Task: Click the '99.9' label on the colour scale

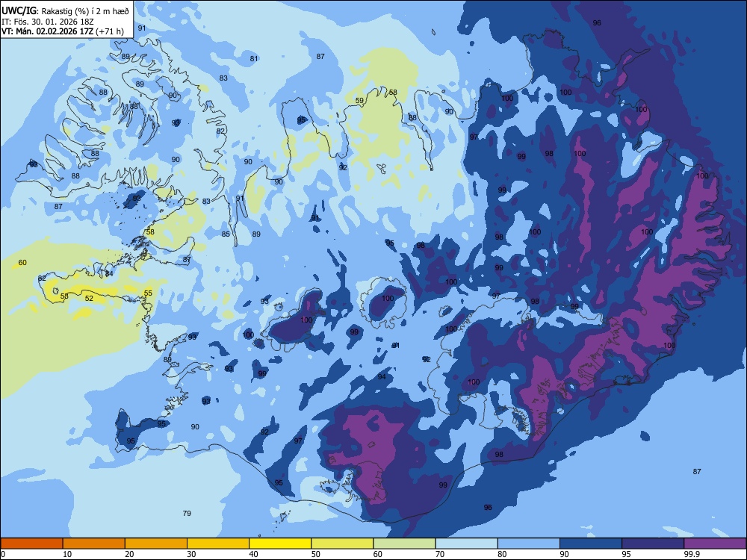Action: tap(691, 554)
